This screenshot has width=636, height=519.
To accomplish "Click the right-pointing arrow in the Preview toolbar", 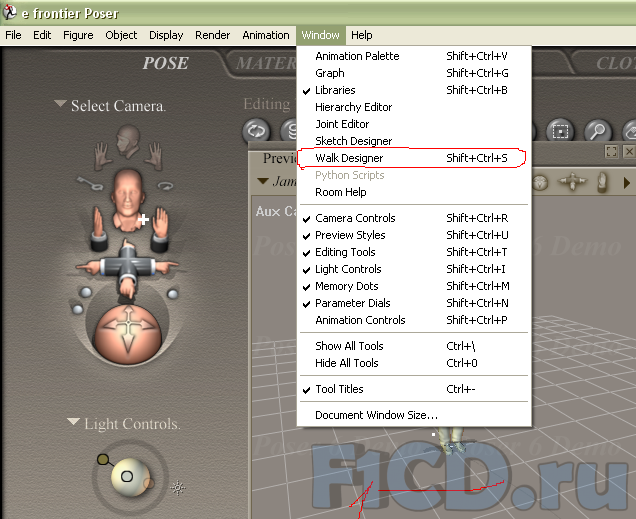I will pos(627,183).
